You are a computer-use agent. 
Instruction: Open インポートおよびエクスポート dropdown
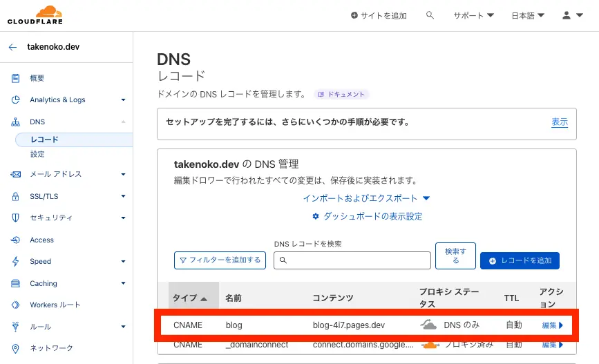coord(366,198)
